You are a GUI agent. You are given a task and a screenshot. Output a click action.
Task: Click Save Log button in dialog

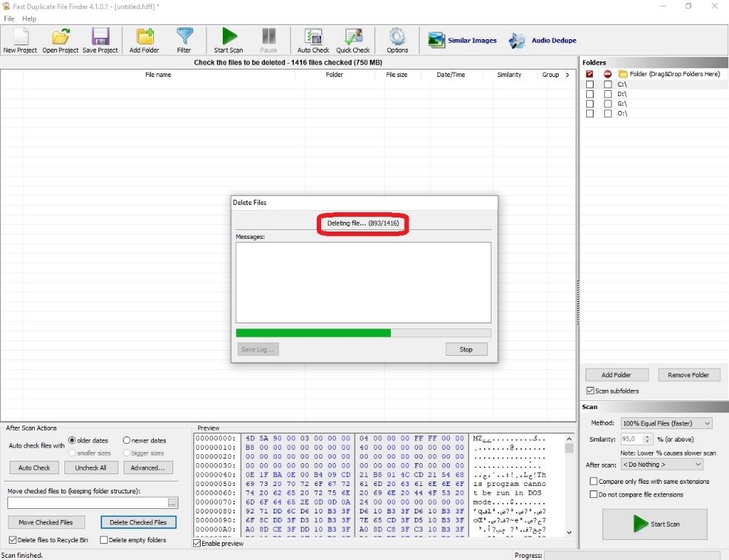[x=258, y=349]
